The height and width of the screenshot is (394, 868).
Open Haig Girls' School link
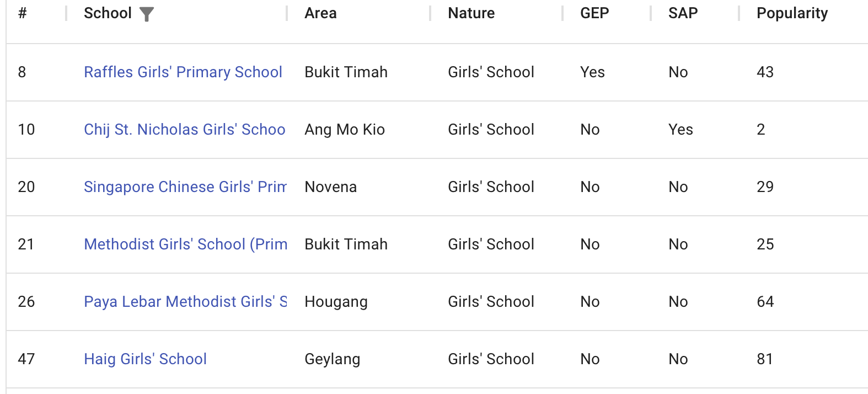coord(146,359)
